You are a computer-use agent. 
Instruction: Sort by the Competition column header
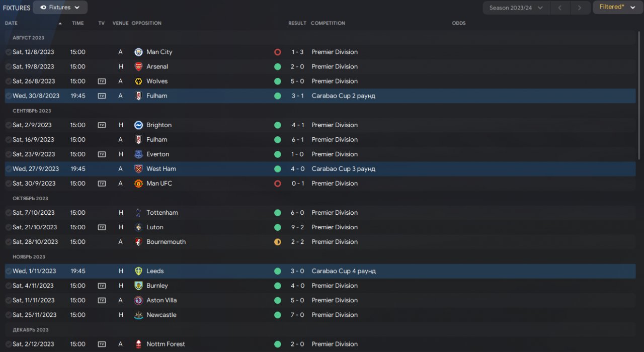[328, 23]
